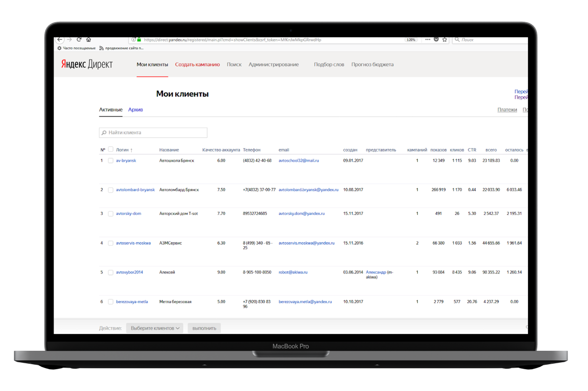Screen dimensions: 588x391
Task: Click the 8-905-100-8050 phone cell
Action: pyautogui.click(x=257, y=272)
